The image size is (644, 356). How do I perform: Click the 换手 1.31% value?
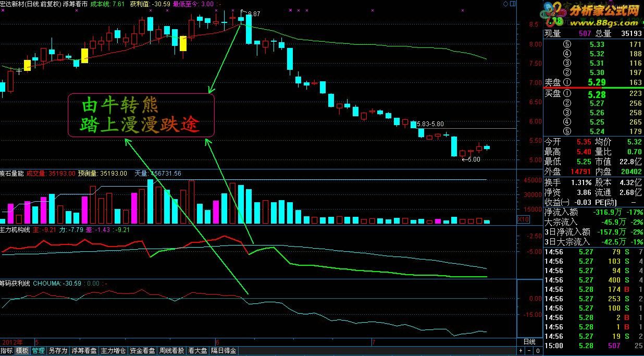click(x=580, y=183)
